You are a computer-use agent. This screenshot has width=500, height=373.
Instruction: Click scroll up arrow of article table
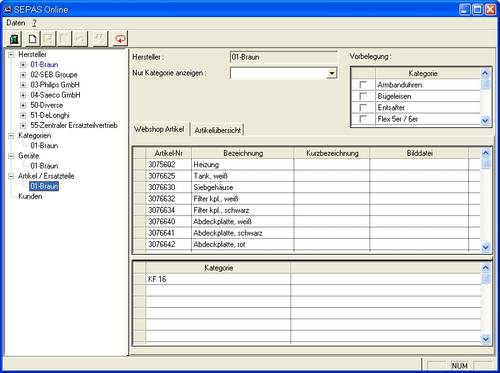tap(486, 153)
